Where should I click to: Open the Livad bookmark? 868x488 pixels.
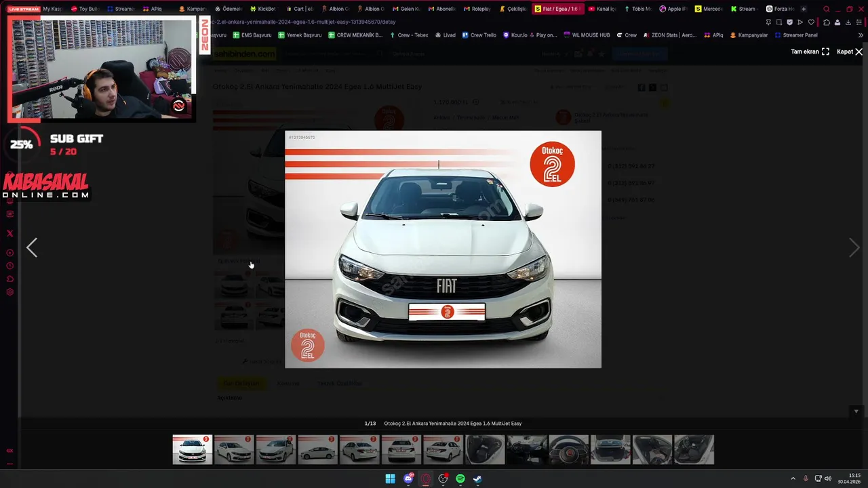(x=445, y=35)
